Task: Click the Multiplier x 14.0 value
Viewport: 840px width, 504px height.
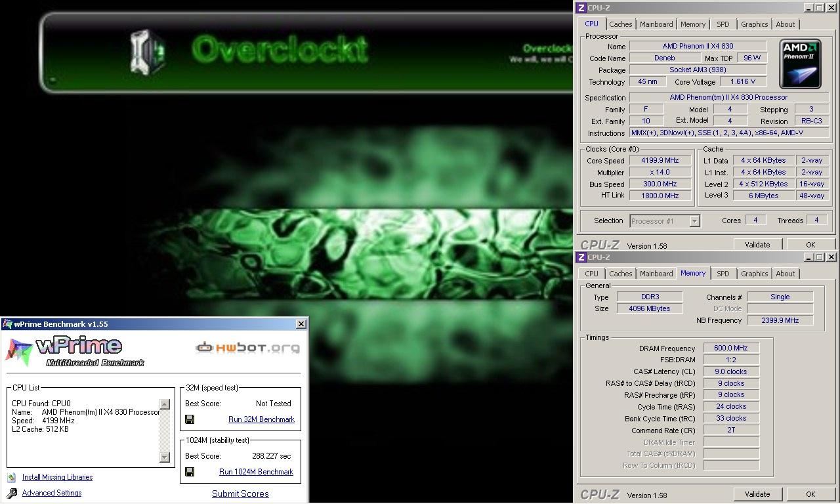Action: [660, 172]
